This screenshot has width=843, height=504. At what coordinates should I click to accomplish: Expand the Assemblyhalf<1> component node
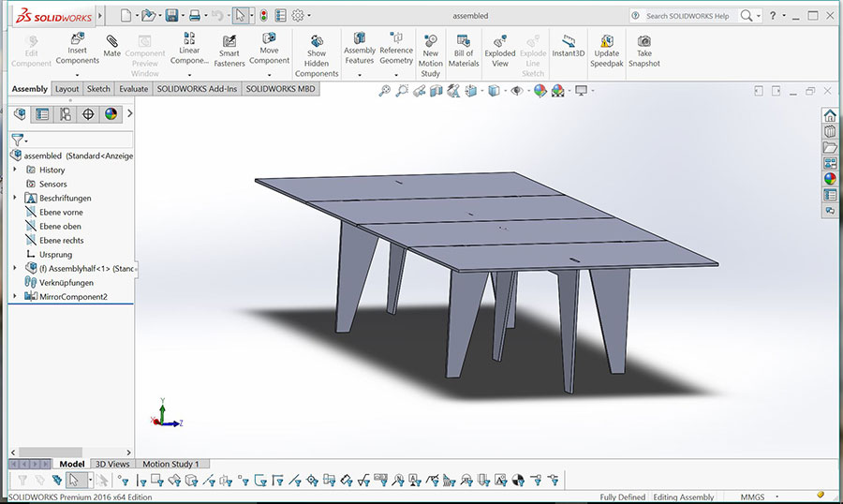14,268
